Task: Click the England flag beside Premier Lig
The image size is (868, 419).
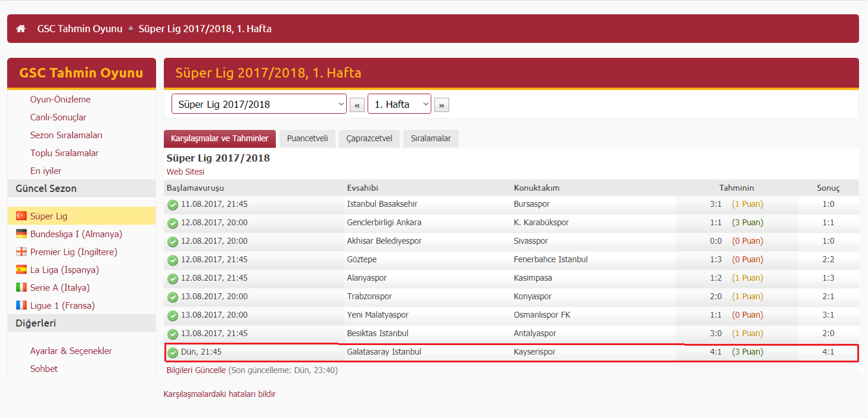Action: point(21,252)
